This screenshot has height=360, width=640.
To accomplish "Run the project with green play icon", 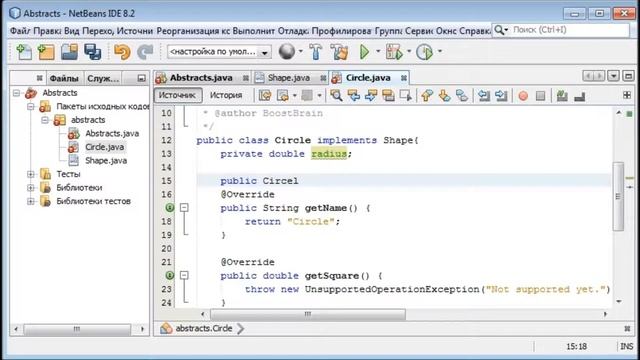I will [364, 52].
